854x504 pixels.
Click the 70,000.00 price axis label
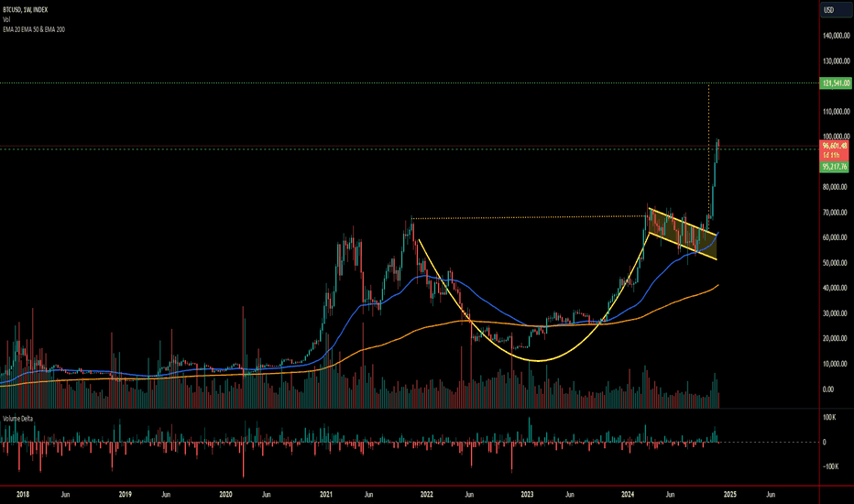click(x=836, y=213)
